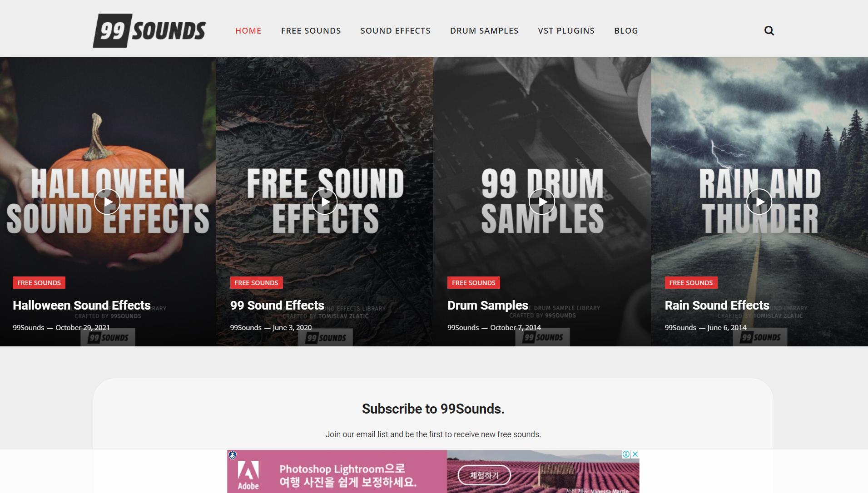
Task: Open the Free Sounds menu
Action: coord(311,31)
